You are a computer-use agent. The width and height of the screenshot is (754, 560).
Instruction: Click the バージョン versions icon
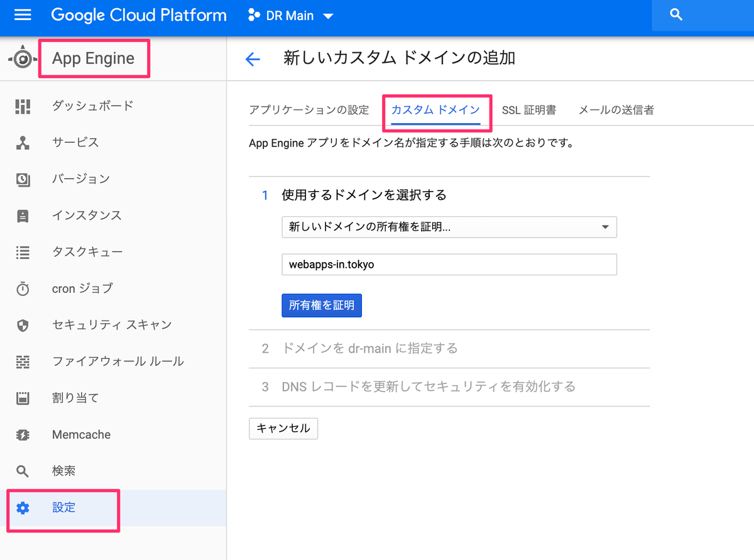click(23, 179)
